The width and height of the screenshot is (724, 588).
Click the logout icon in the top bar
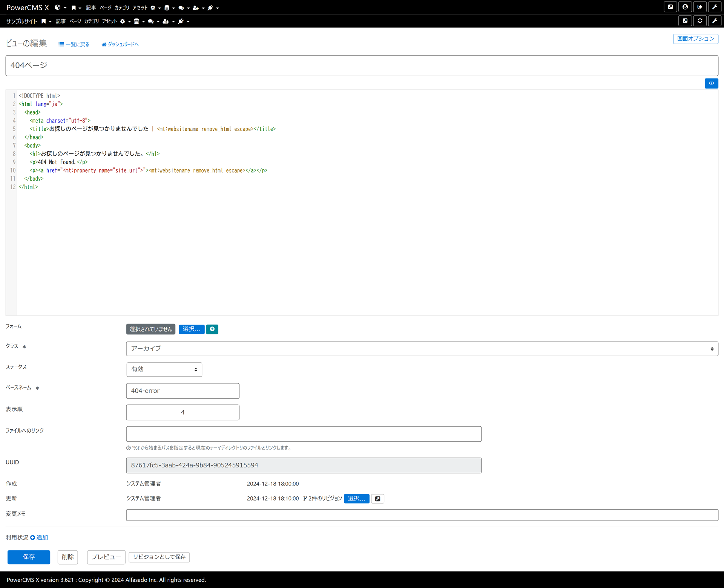[x=700, y=7]
